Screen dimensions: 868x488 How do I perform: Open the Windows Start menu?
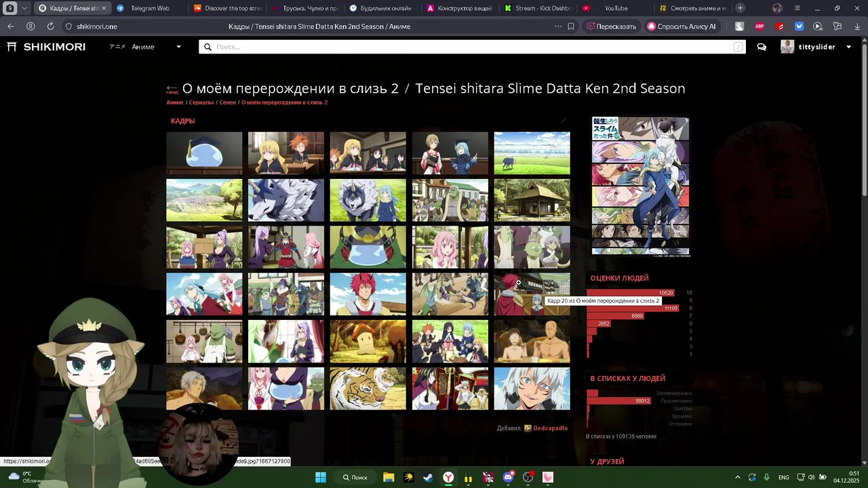(x=321, y=477)
